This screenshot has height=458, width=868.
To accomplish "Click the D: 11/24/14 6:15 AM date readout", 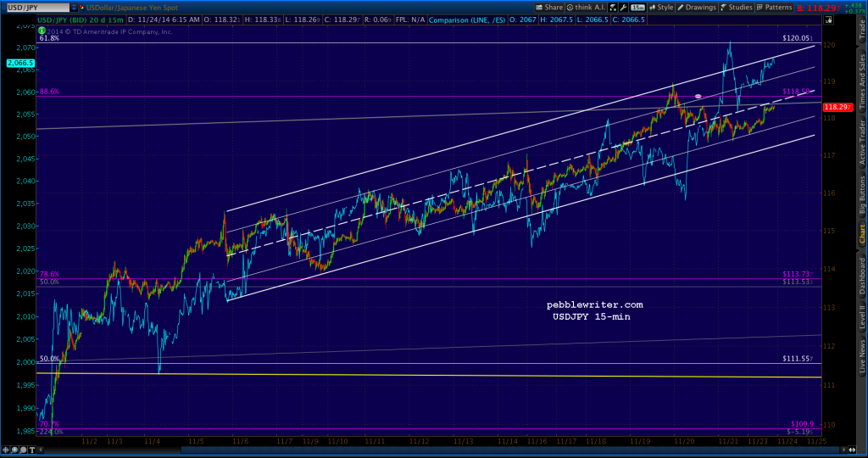I will click(x=164, y=20).
